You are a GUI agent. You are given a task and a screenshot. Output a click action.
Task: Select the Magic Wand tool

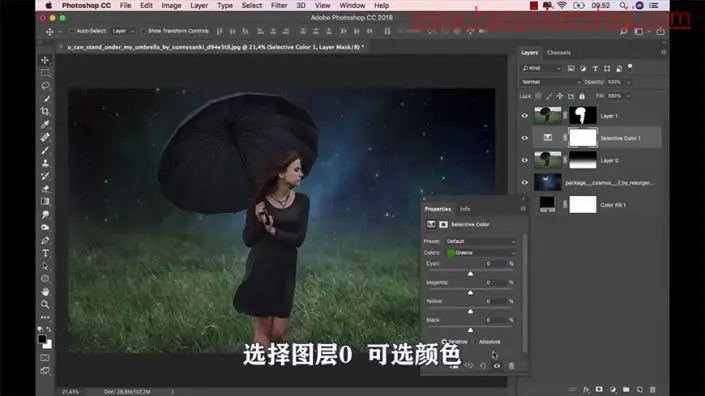[45, 98]
